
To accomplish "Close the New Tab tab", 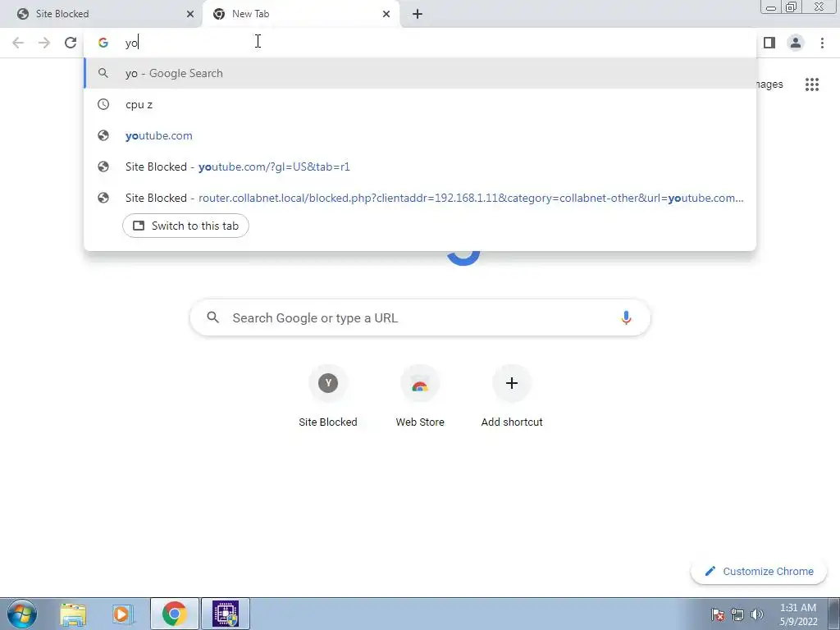I will [386, 14].
